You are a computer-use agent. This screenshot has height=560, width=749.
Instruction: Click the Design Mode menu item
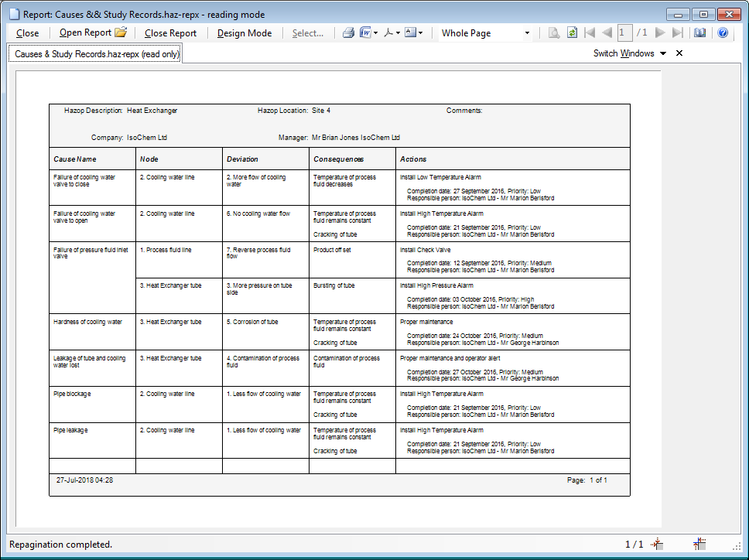tap(245, 33)
